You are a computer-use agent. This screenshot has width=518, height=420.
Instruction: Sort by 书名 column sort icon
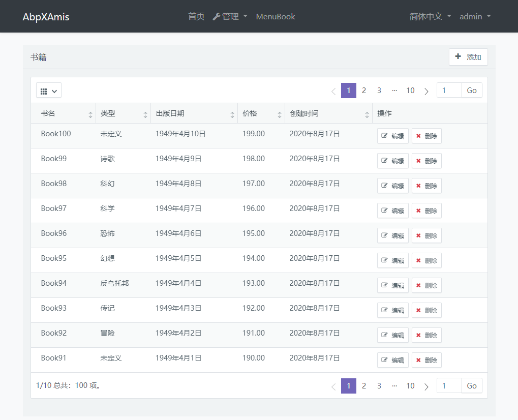click(90, 115)
